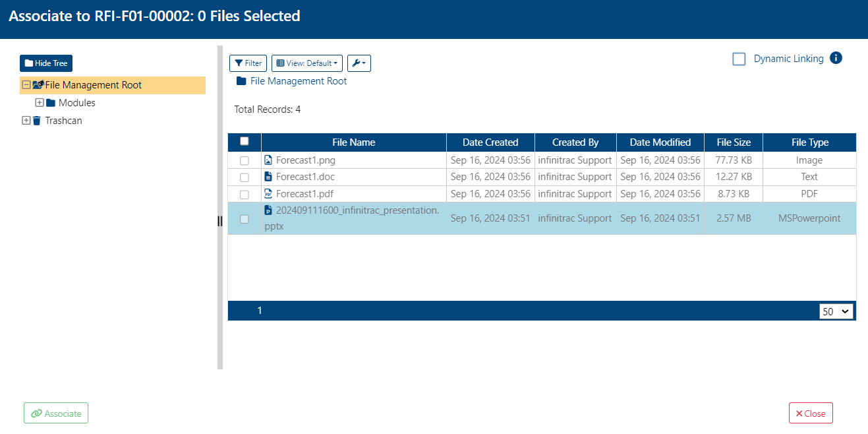868x434 pixels.
Task: Enable the Dynamic Linking checkbox
Action: pyautogui.click(x=739, y=59)
